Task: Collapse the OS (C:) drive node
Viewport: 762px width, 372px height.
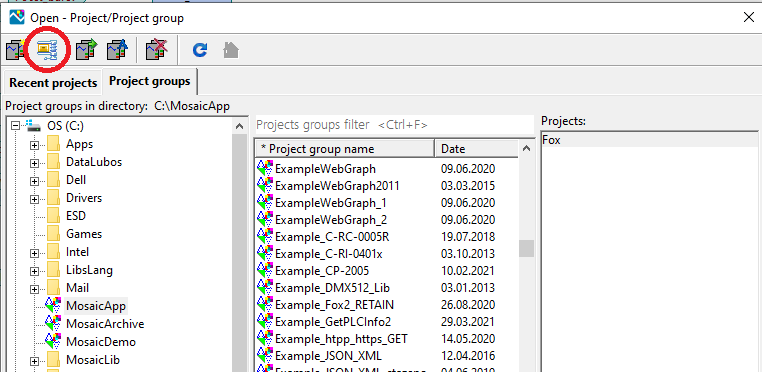Action: coord(16,126)
